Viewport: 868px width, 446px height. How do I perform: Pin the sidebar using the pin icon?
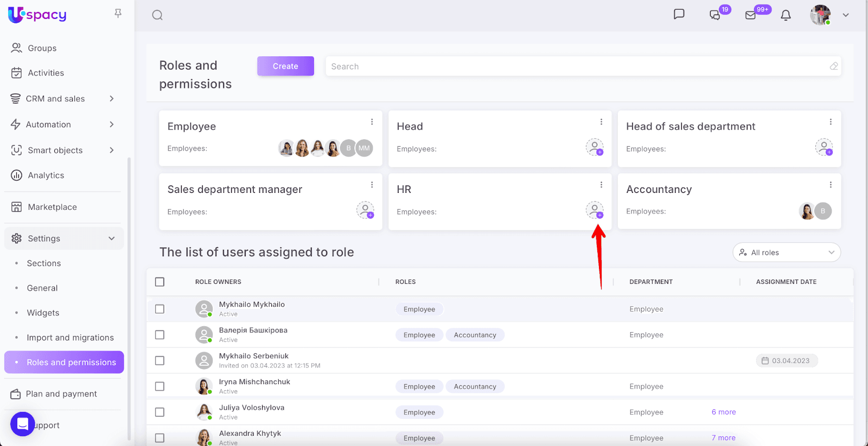coord(118,14)
